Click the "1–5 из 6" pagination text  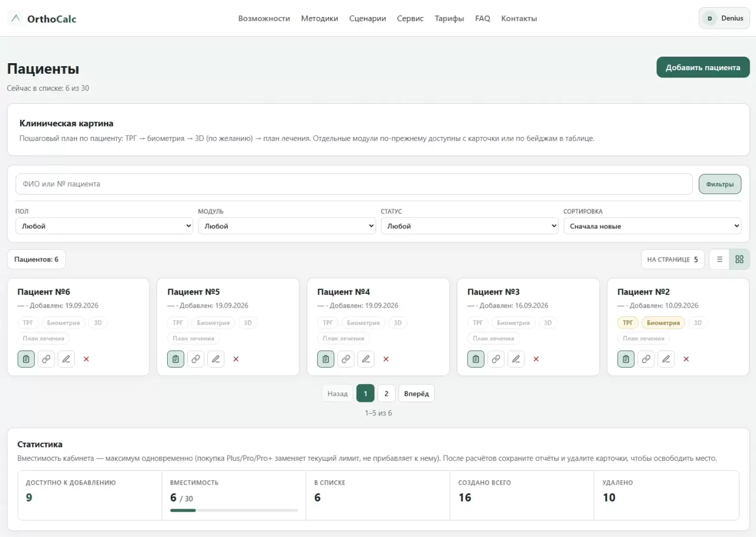click(378, 413)
